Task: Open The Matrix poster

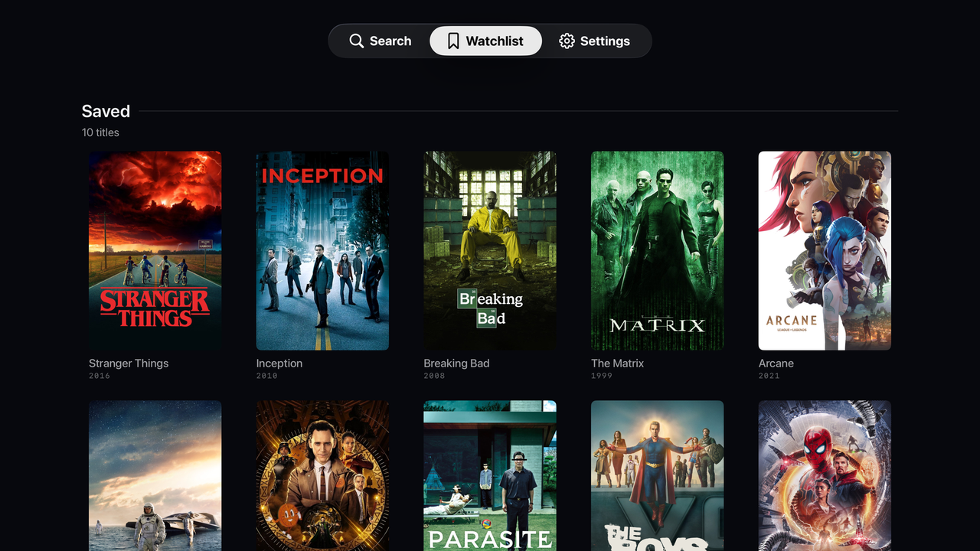Action: [x=657, y=250]
